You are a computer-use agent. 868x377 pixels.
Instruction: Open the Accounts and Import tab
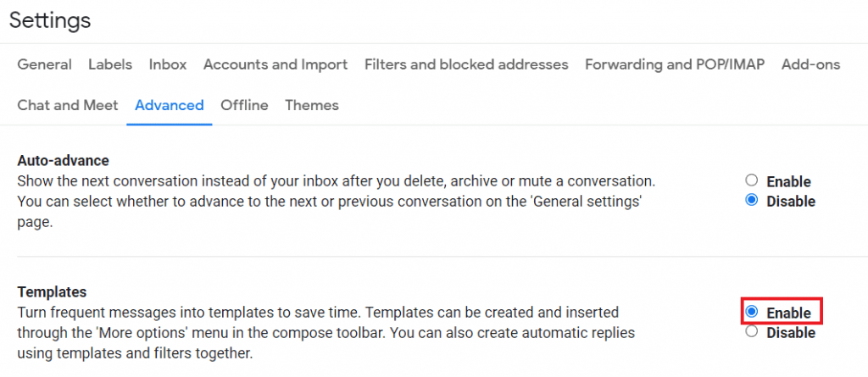[x=275, y=64]
